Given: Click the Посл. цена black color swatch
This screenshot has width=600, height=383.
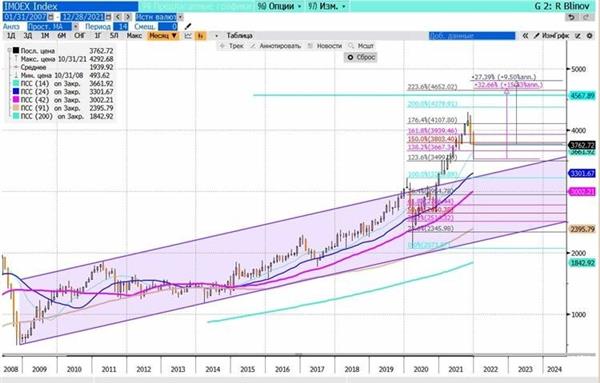Looking at the screenshot, I should click(x=16, y=51).
